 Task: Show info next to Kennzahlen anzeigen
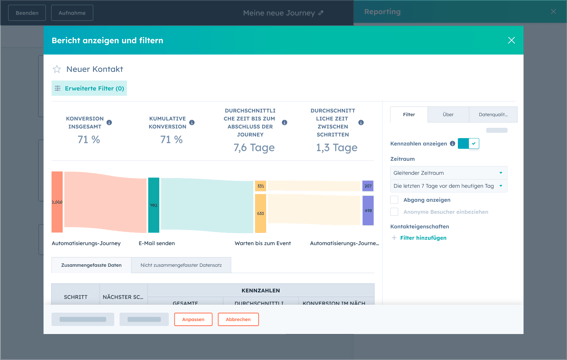(x=452, y=143)
